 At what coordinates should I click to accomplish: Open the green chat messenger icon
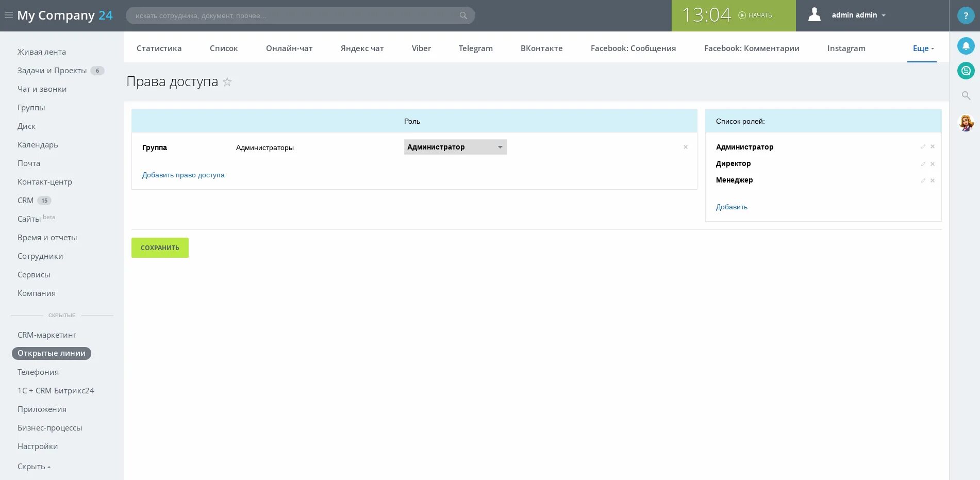pos(966,71)
